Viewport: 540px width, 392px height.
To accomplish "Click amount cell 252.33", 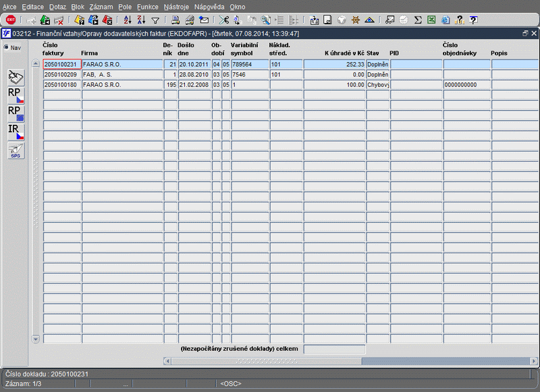I will click(334, 64).
